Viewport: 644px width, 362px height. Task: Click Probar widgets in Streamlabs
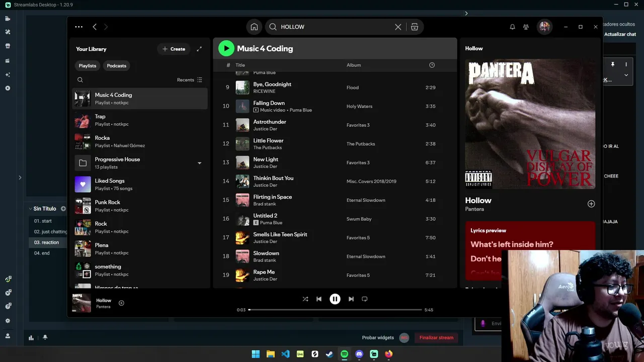pos(378,338)
